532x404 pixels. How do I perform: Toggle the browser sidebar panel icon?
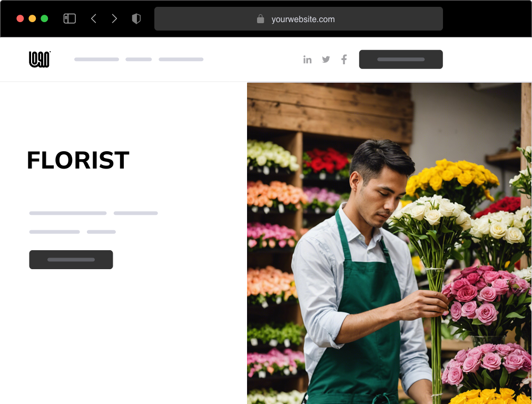[70, 19]
